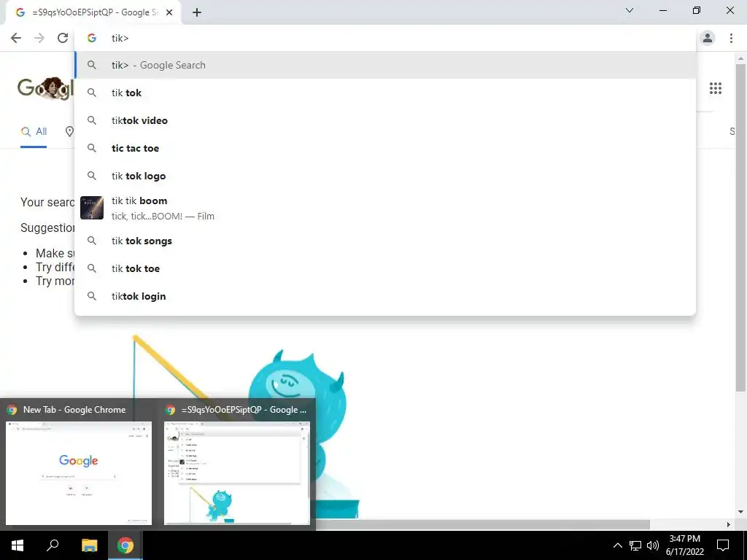Open the Google apps grid
Image resolution: width=747 pixels, height=560 pixels.
click(x=716, y=88)
